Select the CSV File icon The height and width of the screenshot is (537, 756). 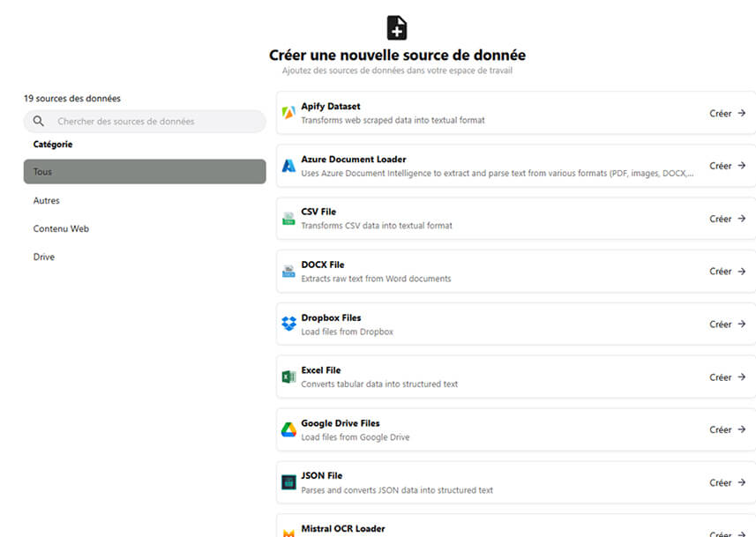click(289, 218)
